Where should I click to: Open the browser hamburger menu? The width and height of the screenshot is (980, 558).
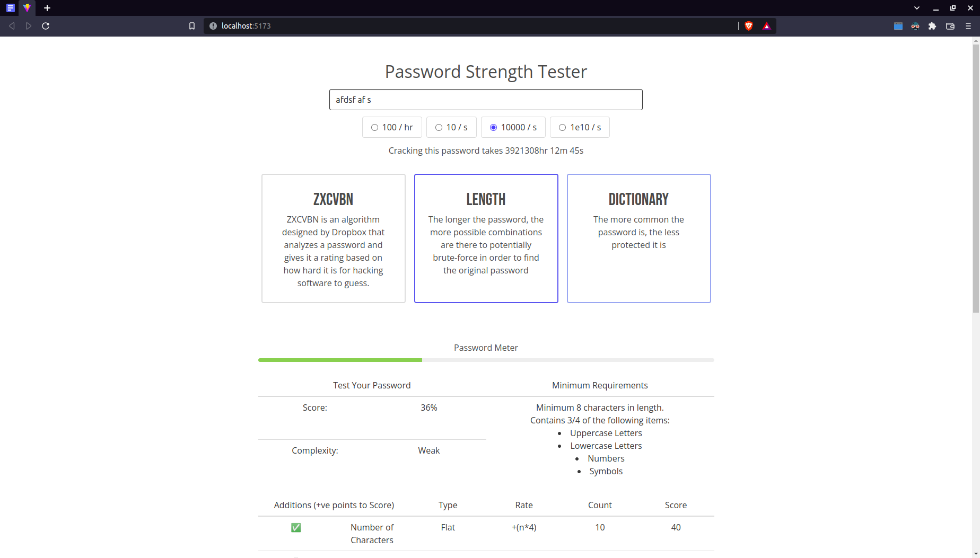click(x=967, y=25)
